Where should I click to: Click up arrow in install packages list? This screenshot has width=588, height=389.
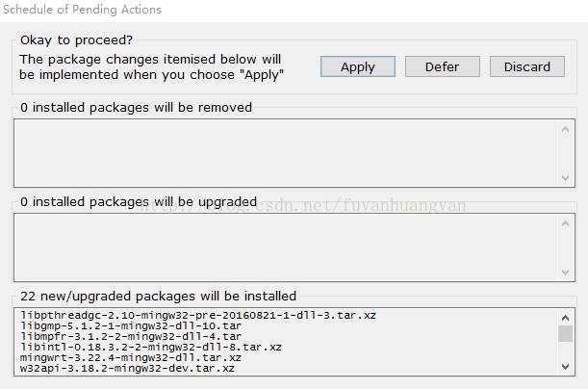[x=566, y=318]
